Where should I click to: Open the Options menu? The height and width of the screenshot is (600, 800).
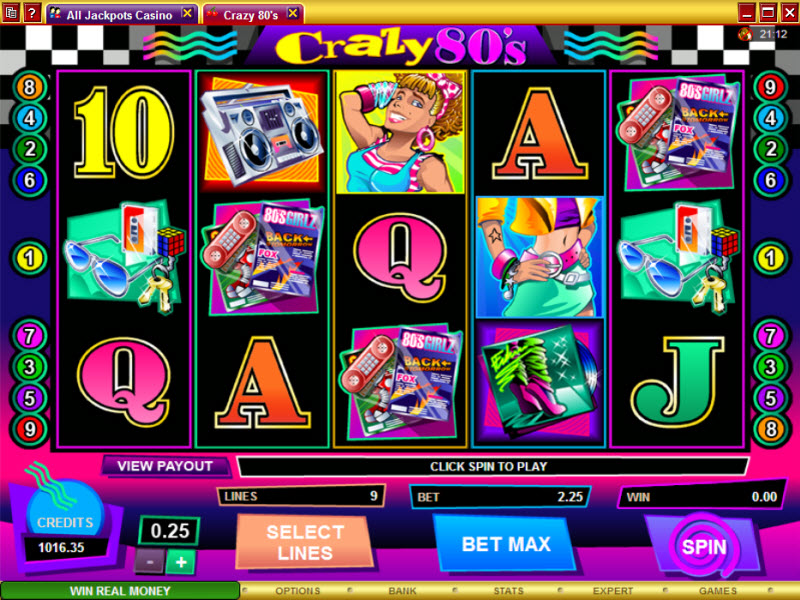(x=297, y=591)
